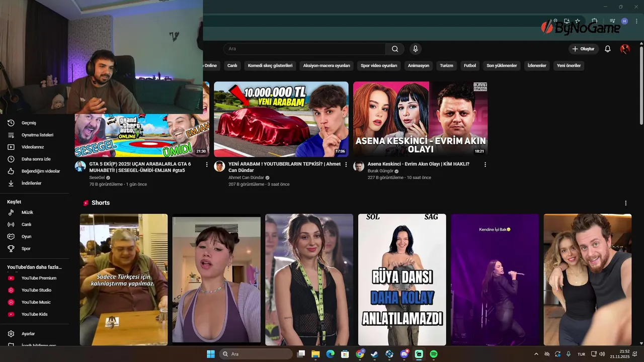The height and width of the screenshot is (362, 644).
Task: Select the Yeni öneriler chip
Action: pos(569,65)
